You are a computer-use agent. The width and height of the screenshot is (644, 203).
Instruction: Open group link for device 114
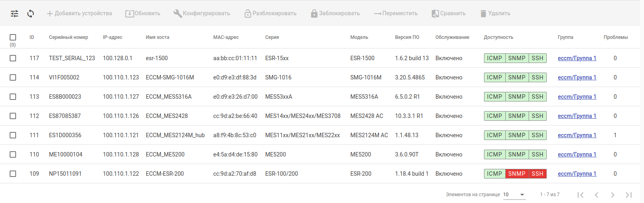[577, 77]
